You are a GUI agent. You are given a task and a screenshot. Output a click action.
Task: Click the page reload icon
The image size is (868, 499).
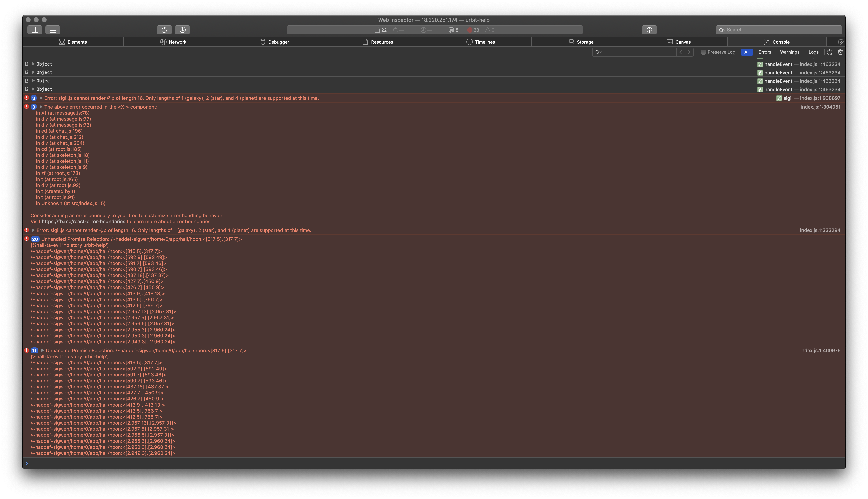[x=164, y=30]
